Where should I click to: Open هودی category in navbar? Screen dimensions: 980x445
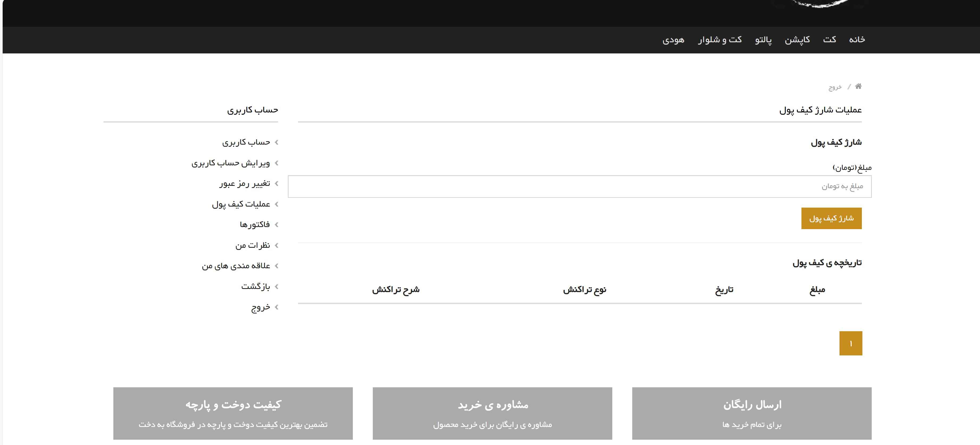pyautogui.click(x=673, y=40)
